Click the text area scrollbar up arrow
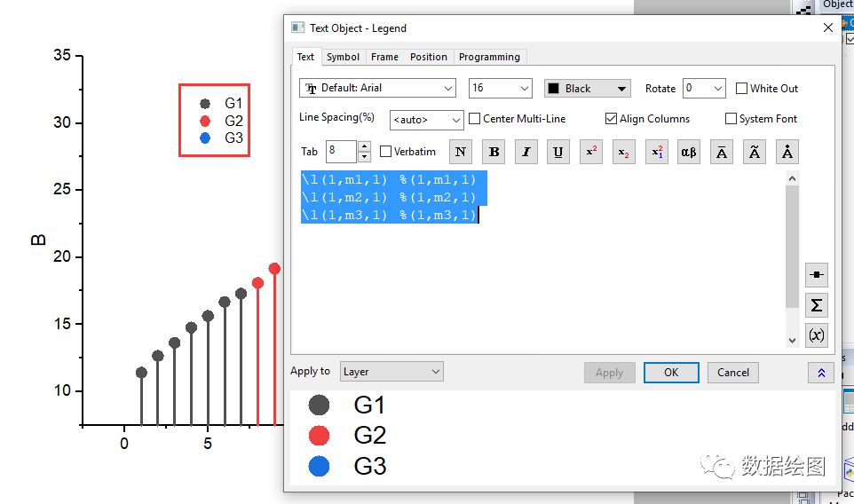This screenshot has width=854, height=504. pos(793,178)
